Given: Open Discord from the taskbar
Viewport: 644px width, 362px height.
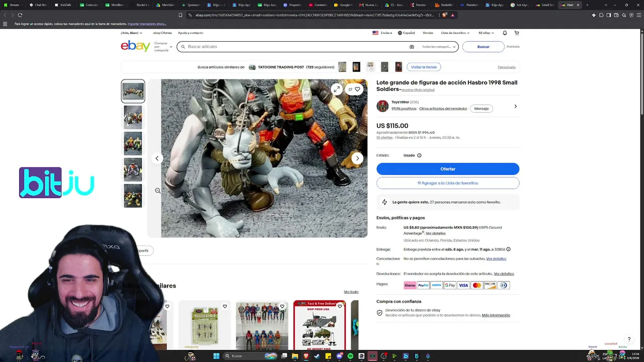Looking at the screenshot, I should pyautogui.click(x=339, y=356).
